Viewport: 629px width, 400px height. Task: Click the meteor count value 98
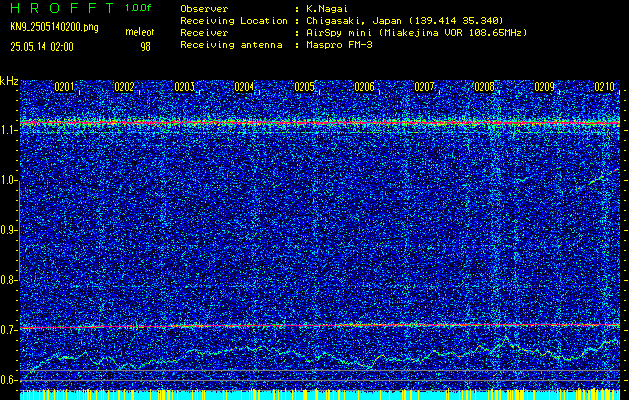click(x=145, y=47)
